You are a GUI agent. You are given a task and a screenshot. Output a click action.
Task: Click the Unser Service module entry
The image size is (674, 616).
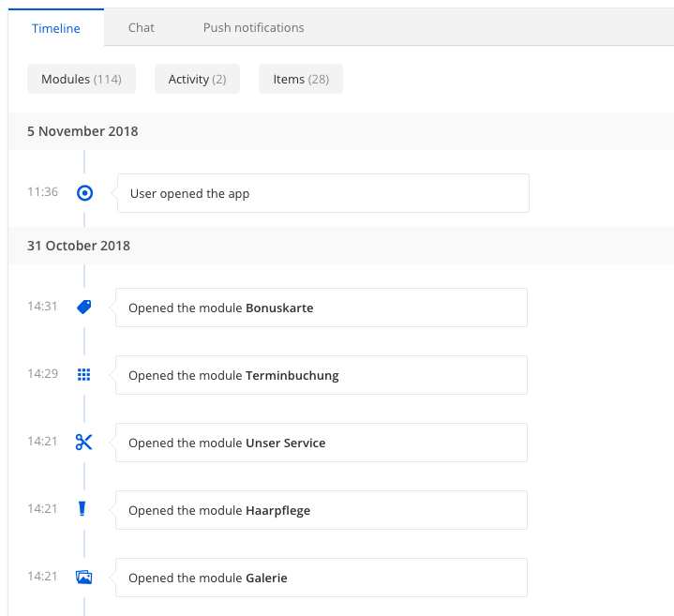tap(322, 443)
